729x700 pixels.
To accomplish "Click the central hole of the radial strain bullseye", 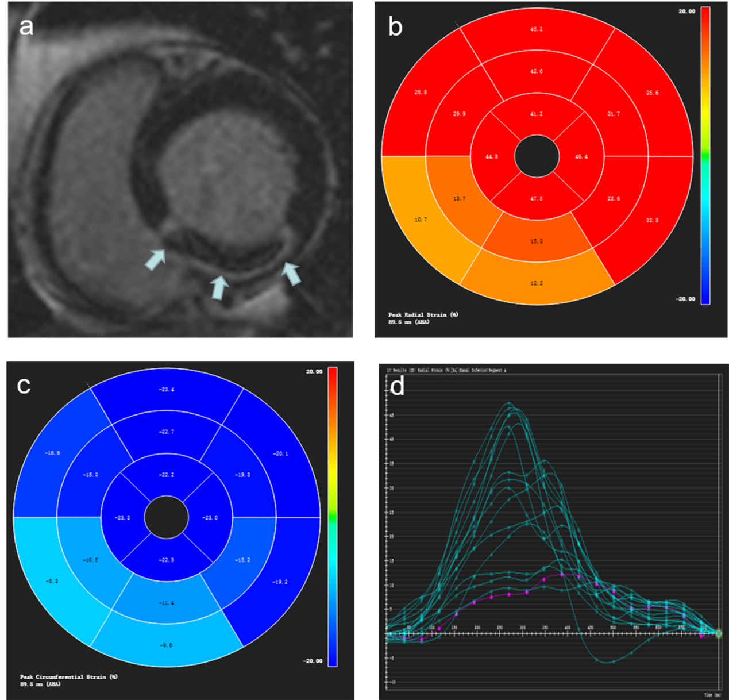I will [x=537, y=156].
